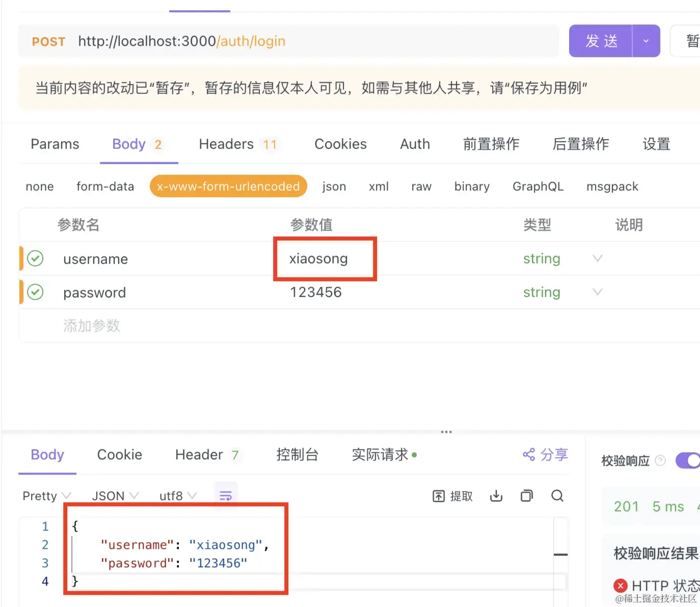The width and height of the screenshot is (700, 607).
Task: Click response line containing "username": "xiaosong"
Action: 184,545
